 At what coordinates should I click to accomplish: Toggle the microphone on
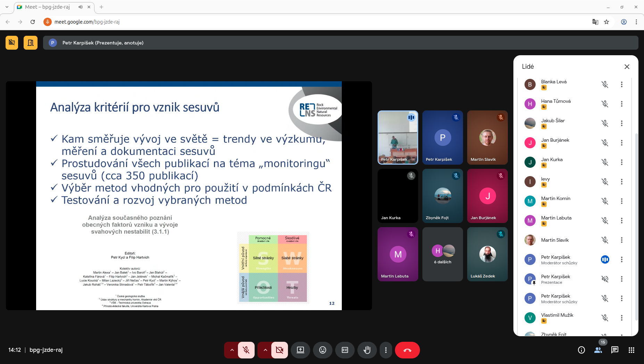click(x=246, y=350)
